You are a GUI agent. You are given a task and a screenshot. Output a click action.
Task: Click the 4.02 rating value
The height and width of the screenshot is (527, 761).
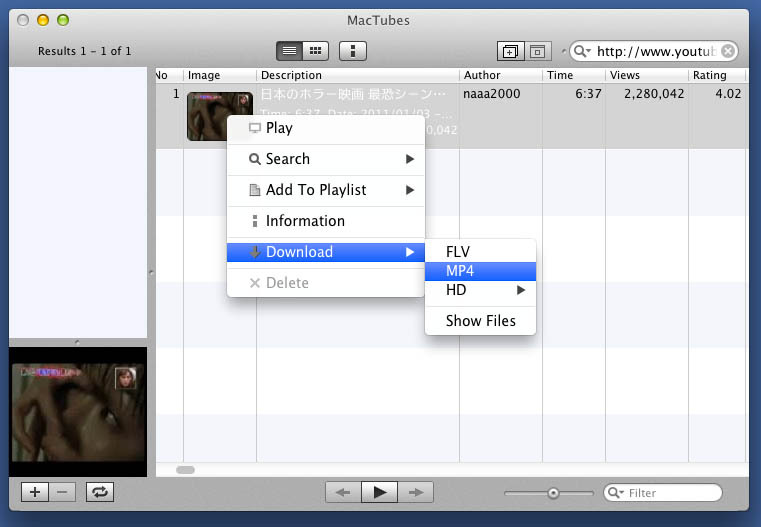click(x=728, y=94)
